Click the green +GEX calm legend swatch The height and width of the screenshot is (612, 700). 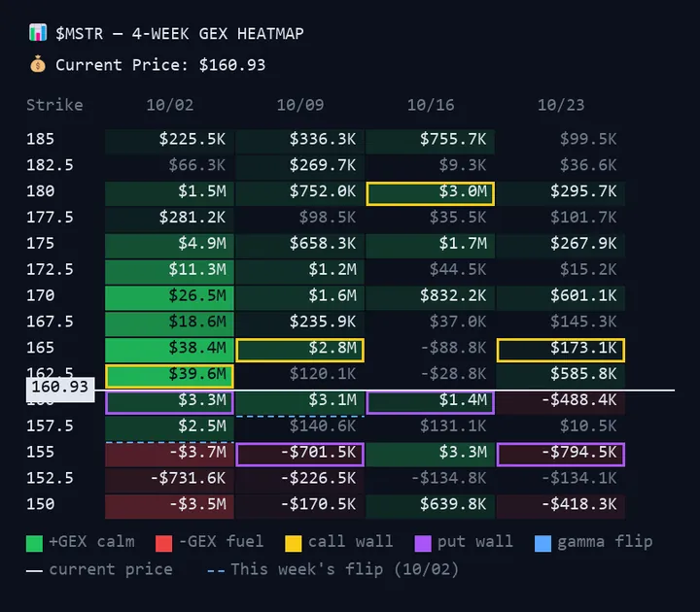(x=34, y=544)
